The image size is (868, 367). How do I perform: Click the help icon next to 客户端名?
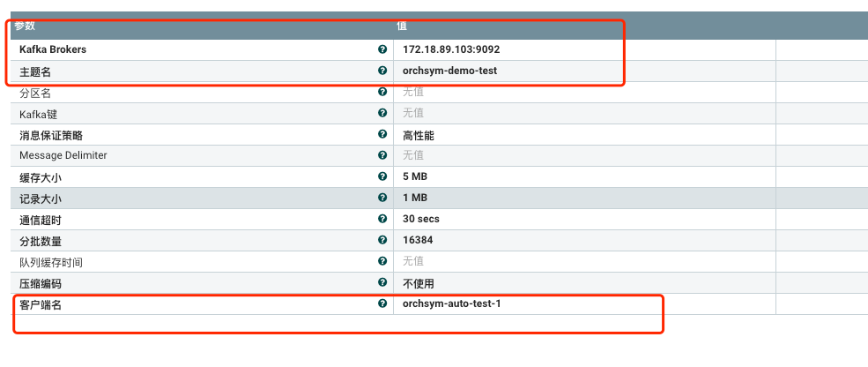(x=382, y=303)
